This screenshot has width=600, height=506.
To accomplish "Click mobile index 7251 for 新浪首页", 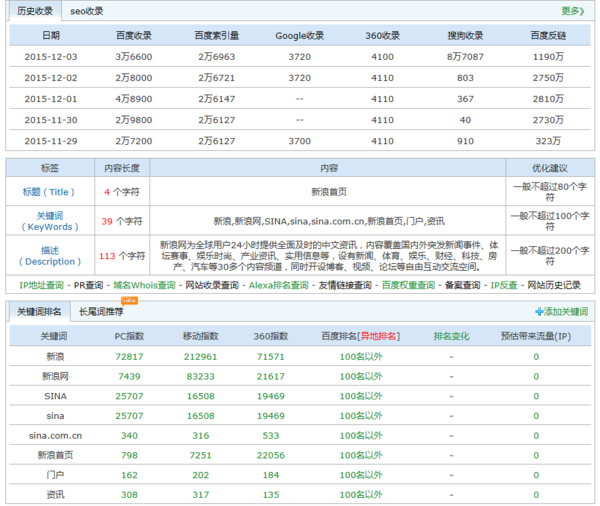I will [x=201, y=455].
